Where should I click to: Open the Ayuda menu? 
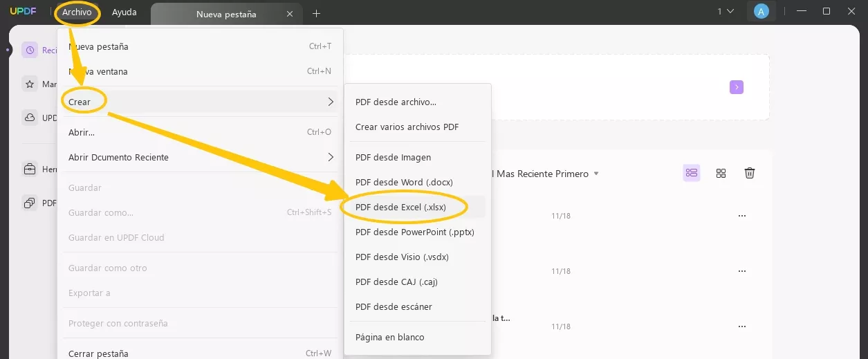pyautogui.click(x=124, y=12)
